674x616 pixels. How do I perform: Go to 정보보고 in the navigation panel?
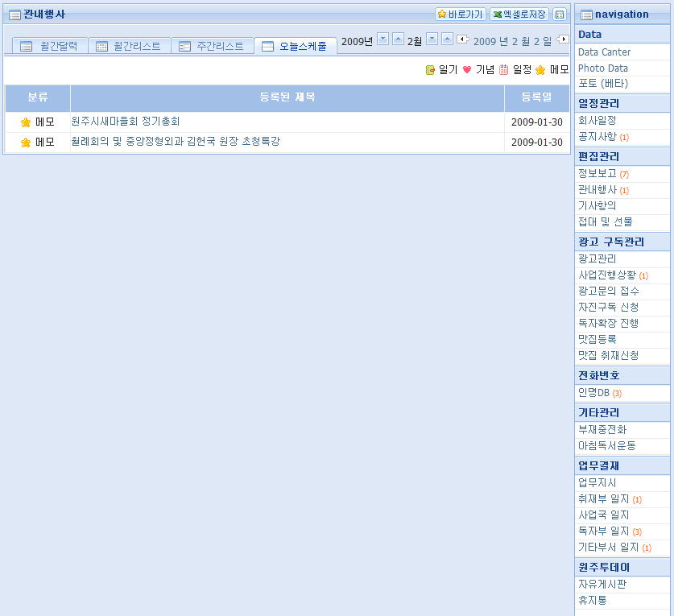click(x=597, y=173)
